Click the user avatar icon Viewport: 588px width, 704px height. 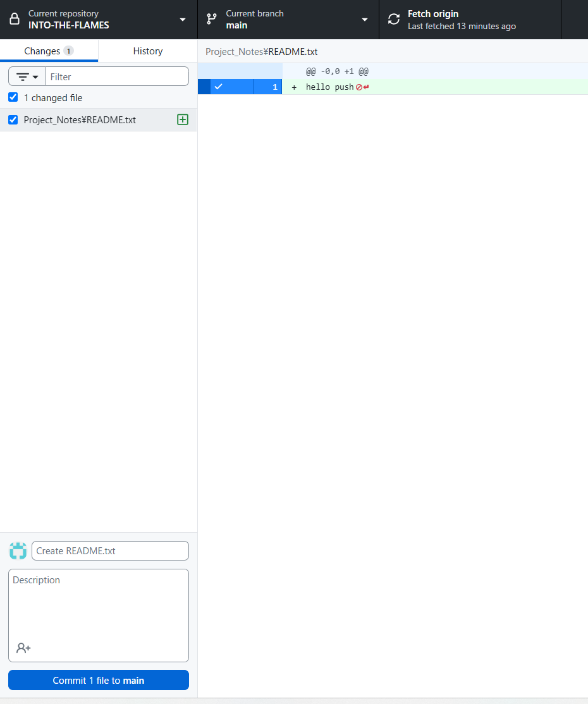pos(18,551)
